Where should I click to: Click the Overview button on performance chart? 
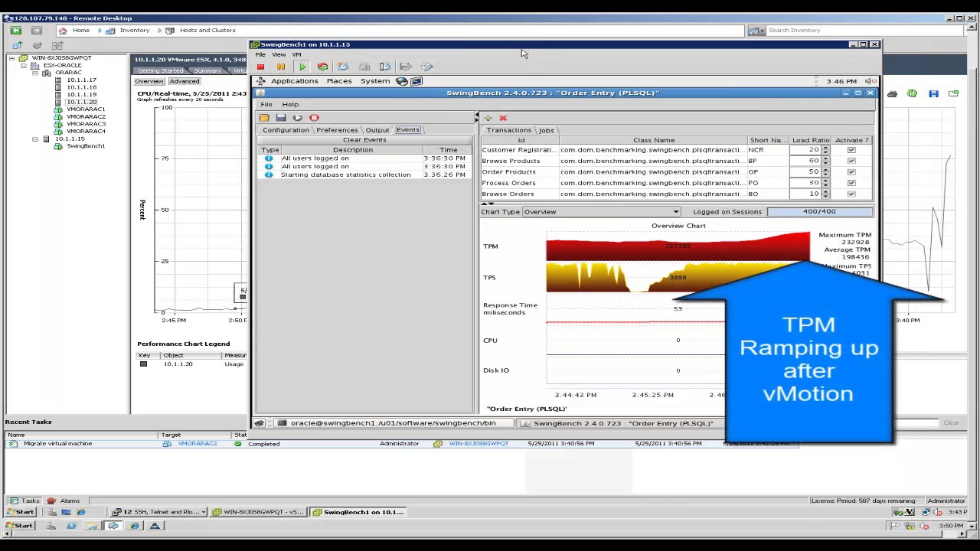click(x=149, y=82)
